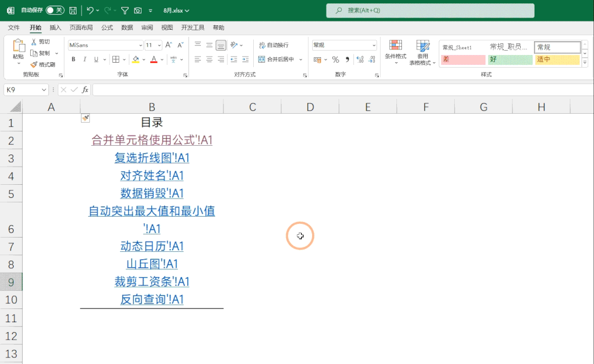Click the increase font size icon
The image size is (594, 364).
click(x=168, y=45)
